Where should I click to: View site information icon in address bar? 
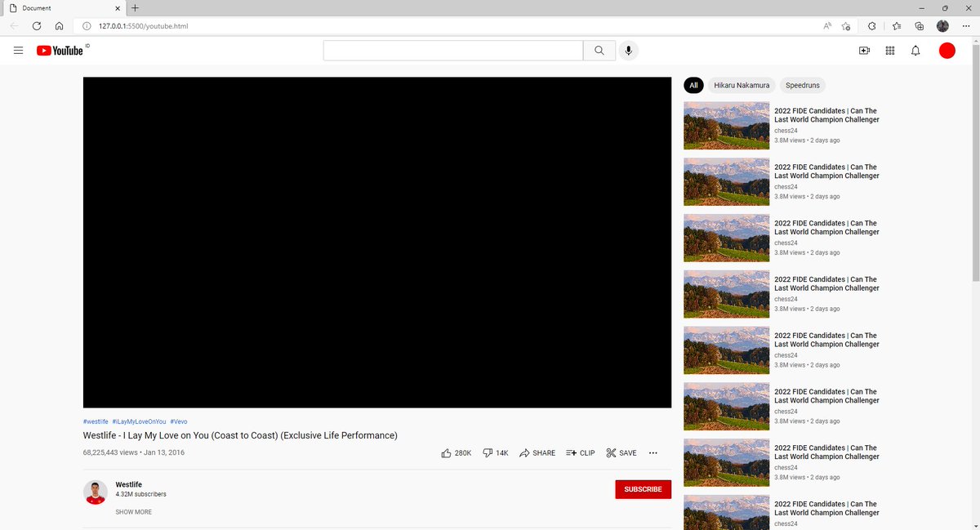point(87,26)
